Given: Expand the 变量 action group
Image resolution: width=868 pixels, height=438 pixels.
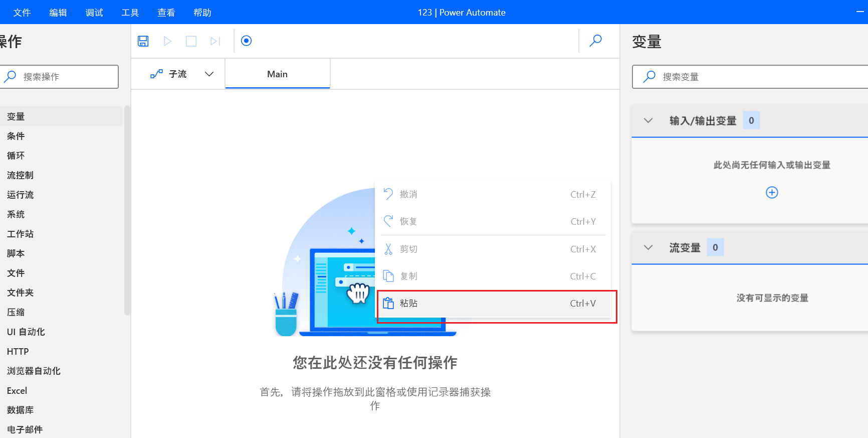Looking at the screenshot, I should click(x=61, y=116).
